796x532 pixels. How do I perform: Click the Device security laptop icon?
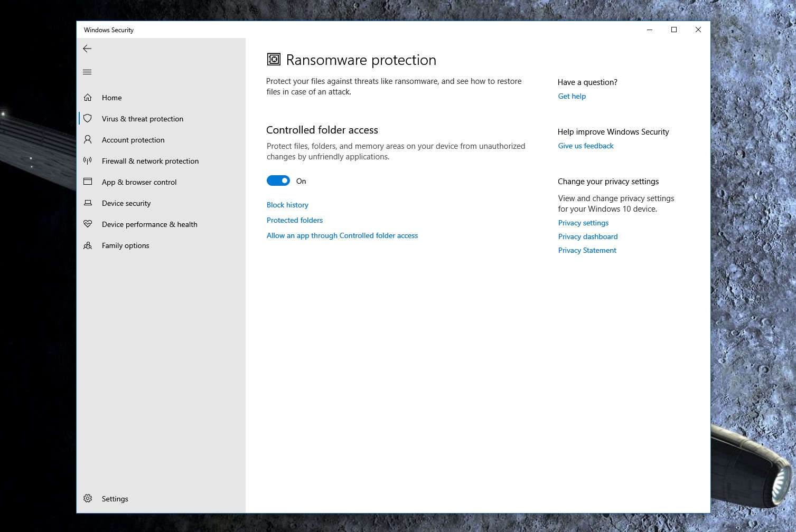(88, 203)
